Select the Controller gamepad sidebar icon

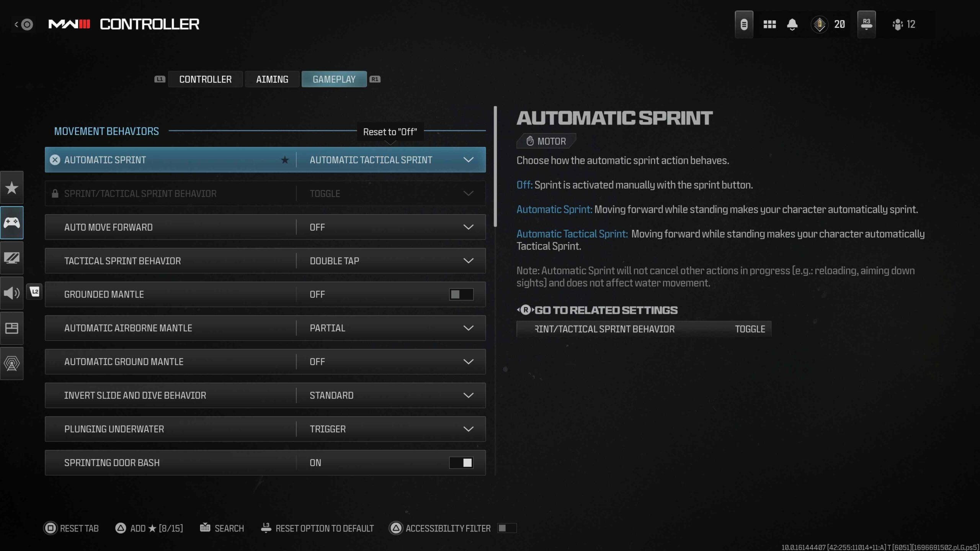[11, 223]
